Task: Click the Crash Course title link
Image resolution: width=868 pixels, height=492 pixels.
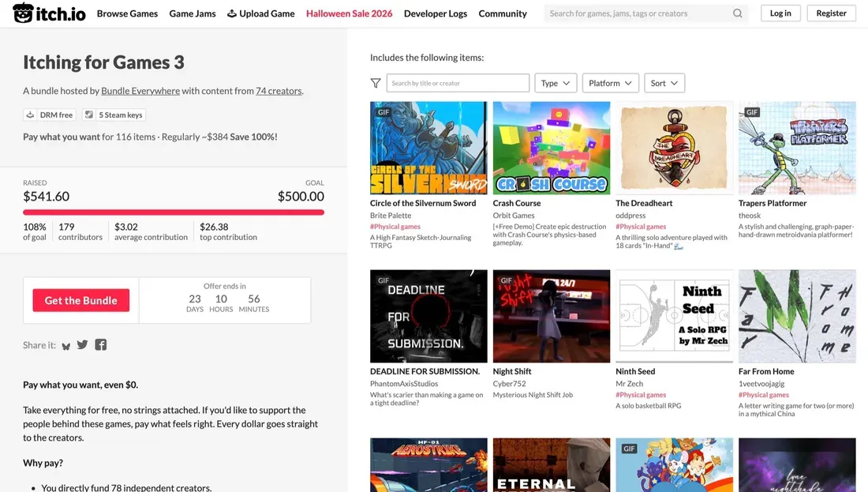Action: pyautogui.click(x=517, y=203)
